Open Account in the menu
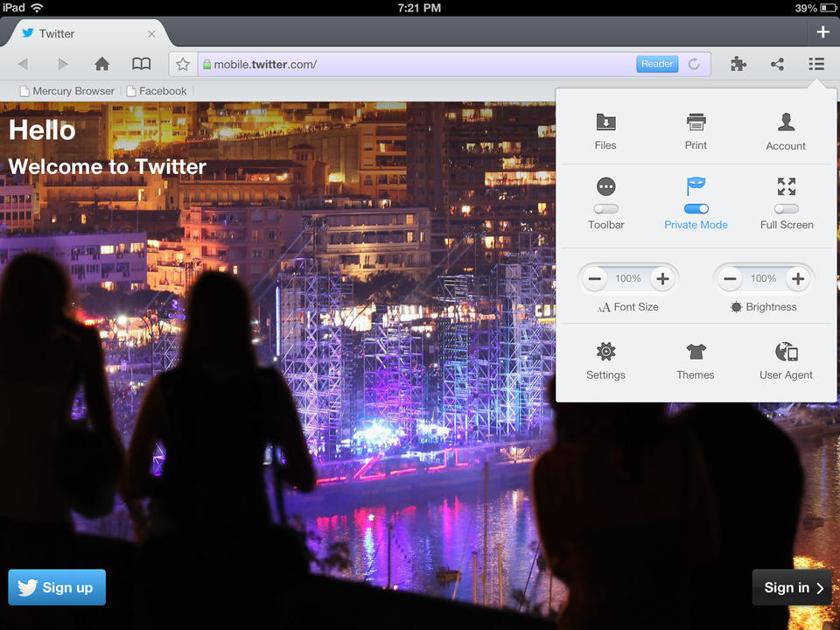Viewport: 840px width, 630px height. coord(786,131)
